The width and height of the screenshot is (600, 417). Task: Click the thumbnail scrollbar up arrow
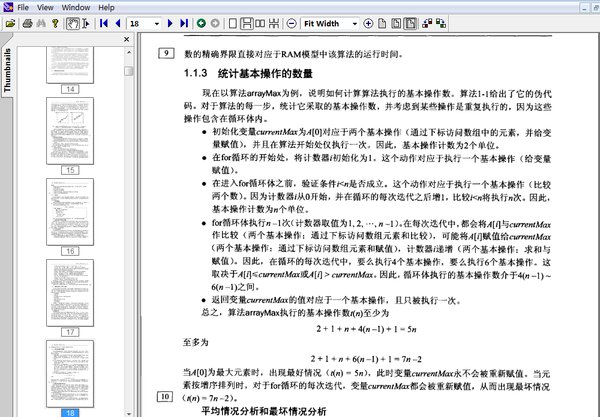pyautogui.click(x=129, y=52)
